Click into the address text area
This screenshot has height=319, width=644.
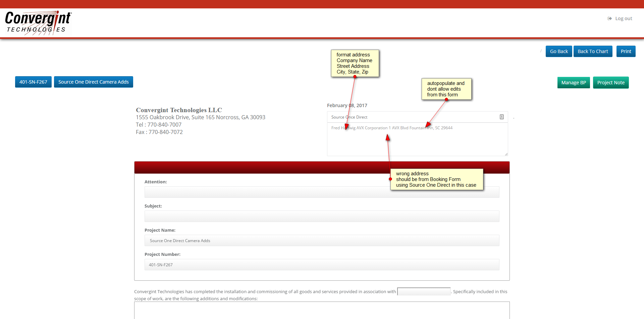click(x=418, y=139)
